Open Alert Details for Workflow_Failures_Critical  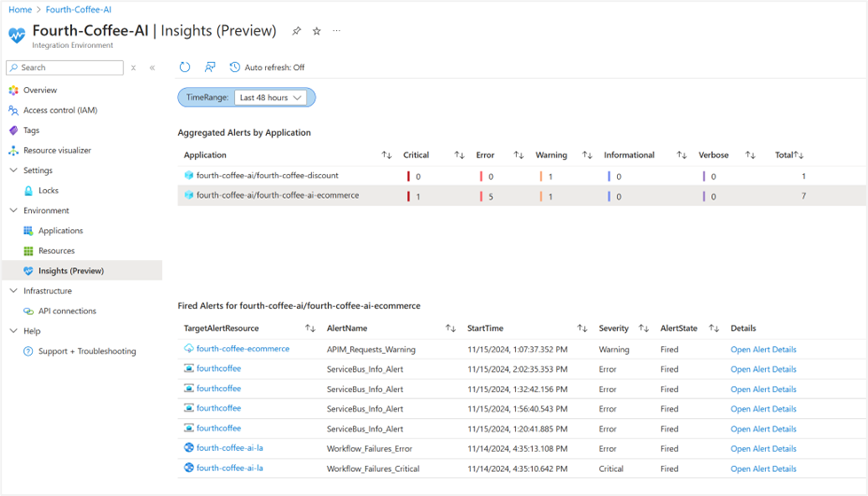point(763,468)
